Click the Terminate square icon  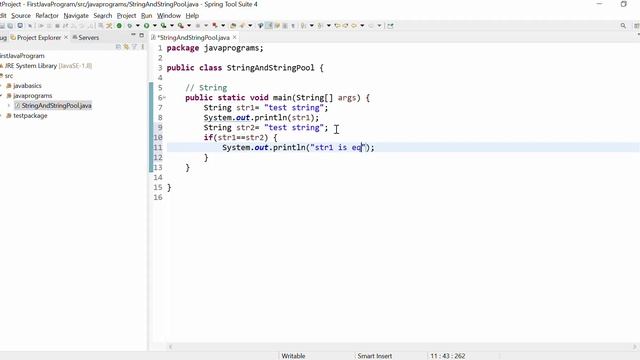pyautogui.click(x=57, y=26)
